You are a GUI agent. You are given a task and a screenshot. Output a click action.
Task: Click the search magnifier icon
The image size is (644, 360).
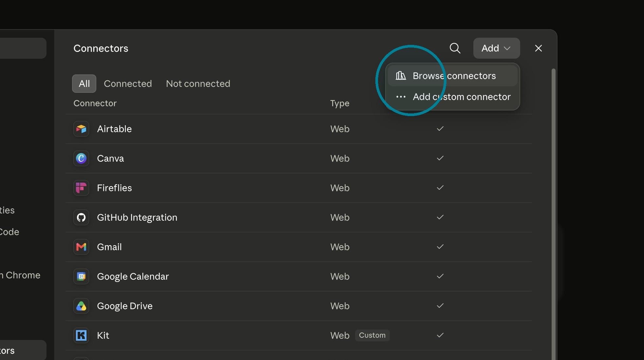[x=455, y=48]
